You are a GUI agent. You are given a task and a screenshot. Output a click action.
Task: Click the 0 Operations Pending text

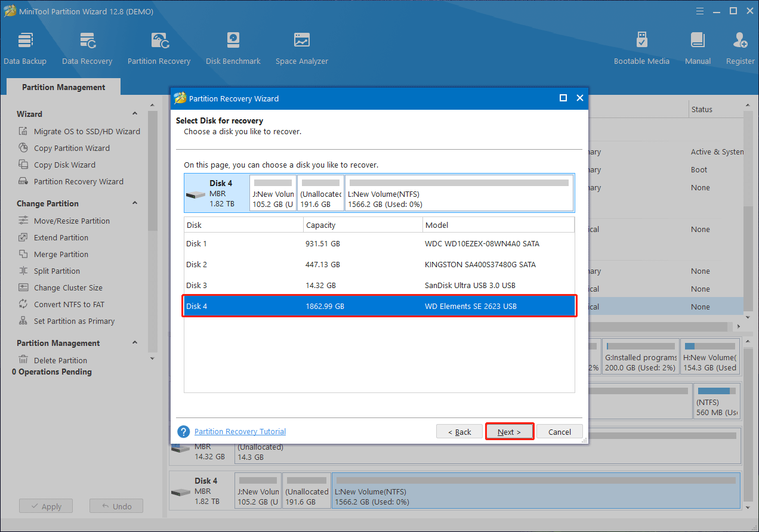click(x=52, y=372)
